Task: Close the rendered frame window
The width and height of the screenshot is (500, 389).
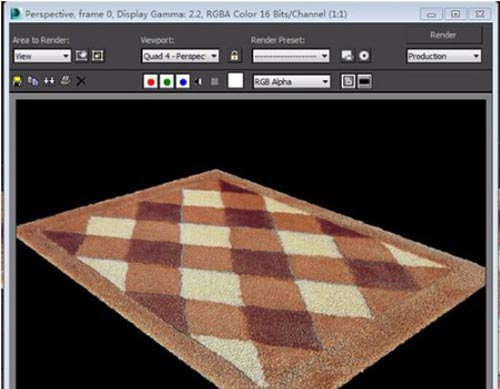Action: tap(480, 14)
